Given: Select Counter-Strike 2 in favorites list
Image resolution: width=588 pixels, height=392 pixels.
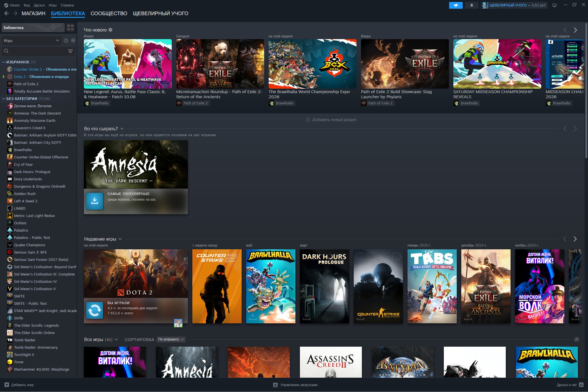Looking at the screenshot, I should coord(42,69).
